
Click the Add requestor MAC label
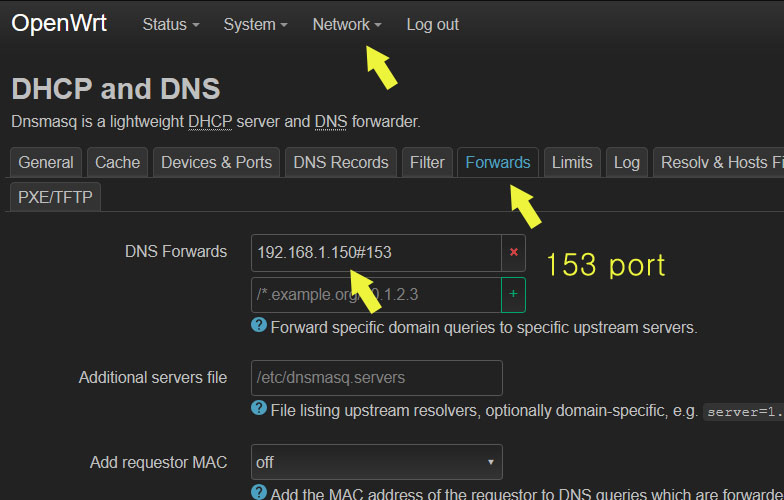(158, 462)
